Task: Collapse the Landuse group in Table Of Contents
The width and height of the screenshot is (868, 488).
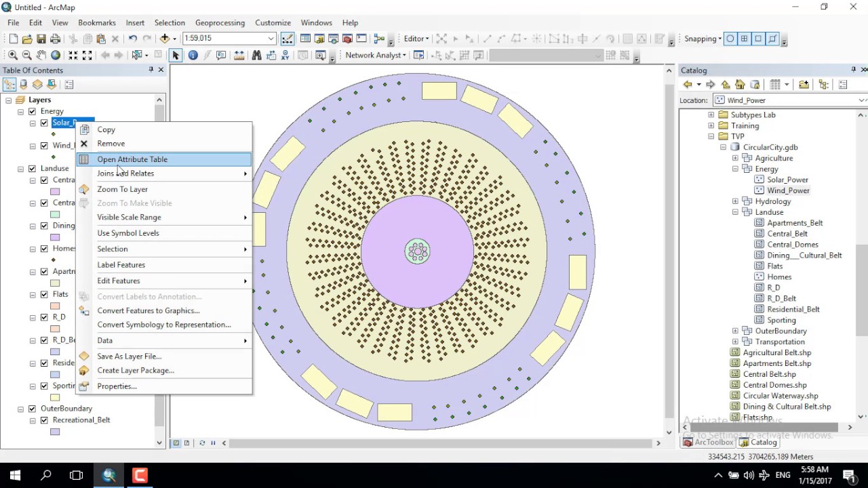Action: point(20,168)
